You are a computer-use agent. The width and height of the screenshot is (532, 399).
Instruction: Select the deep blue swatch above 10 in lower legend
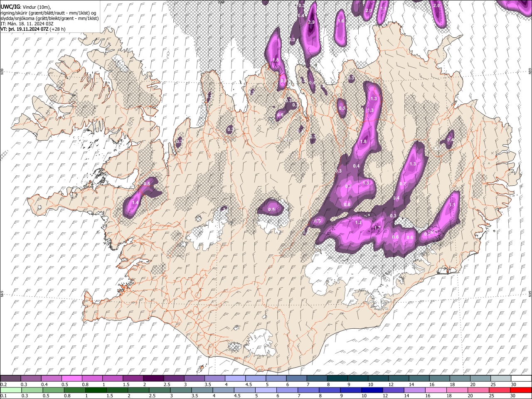(371, 390)
